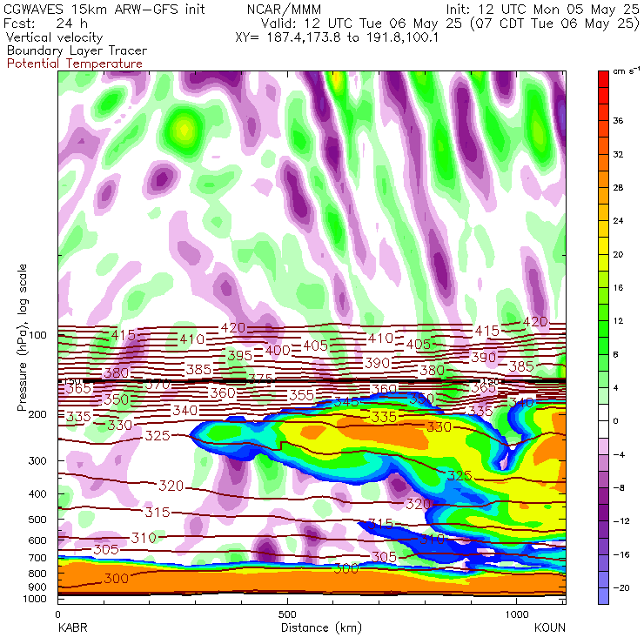The height and width of the screenshot is (644, 644).
Task: Click the '28' colorbar value label
Action: pos(618,188)
